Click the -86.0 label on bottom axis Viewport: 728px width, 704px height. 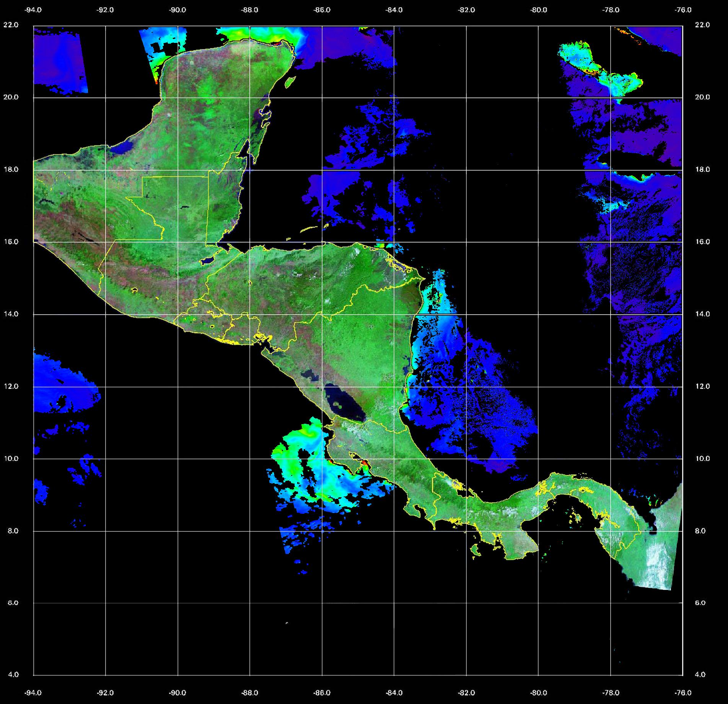click(322, 693)
